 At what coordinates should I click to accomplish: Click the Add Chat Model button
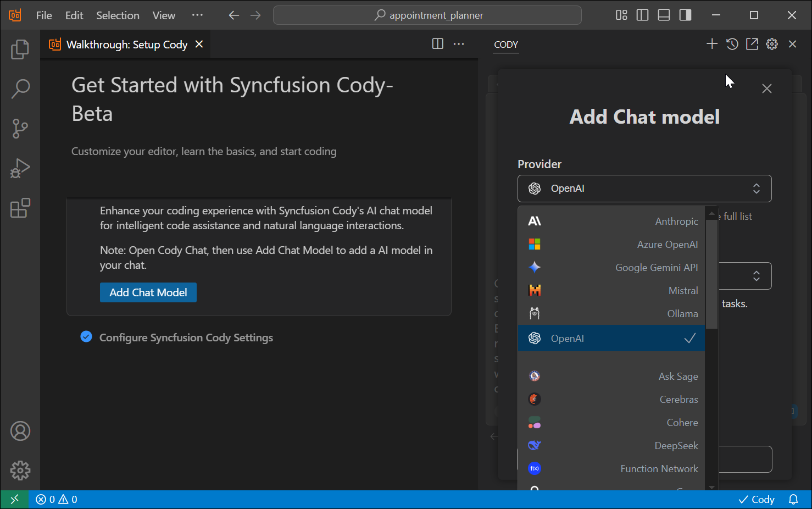pos(148,292)
